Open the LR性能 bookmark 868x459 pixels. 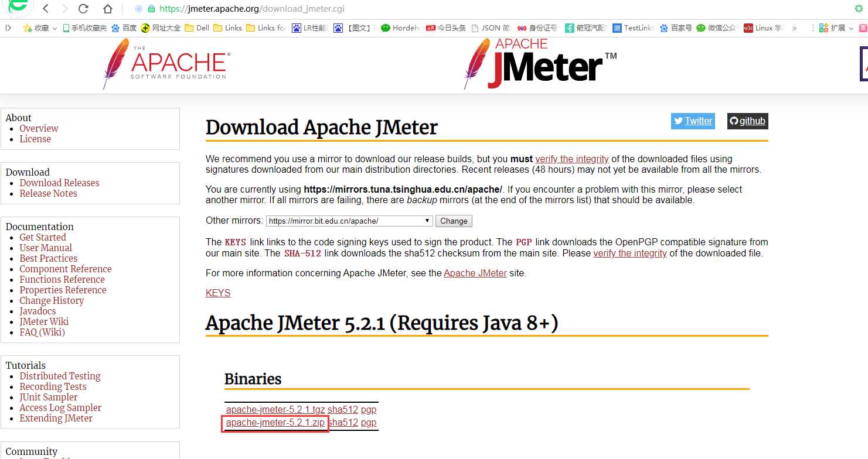coord(310,28)
